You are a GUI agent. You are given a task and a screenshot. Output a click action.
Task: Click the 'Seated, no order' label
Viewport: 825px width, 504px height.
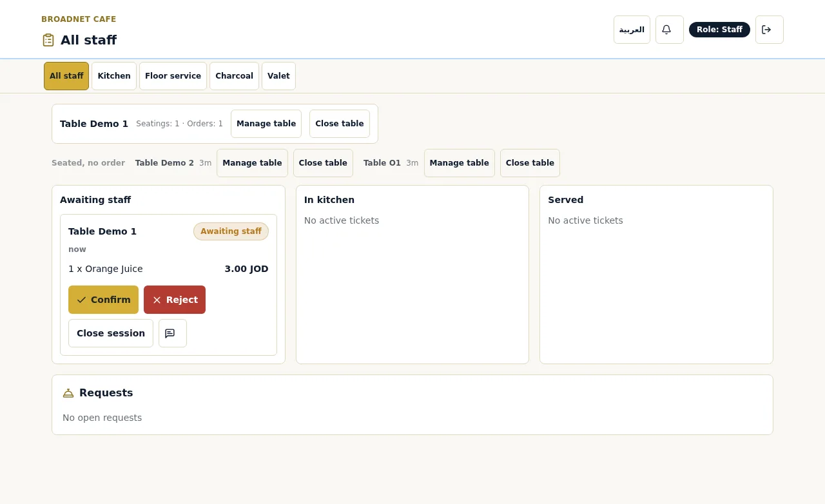88,163
